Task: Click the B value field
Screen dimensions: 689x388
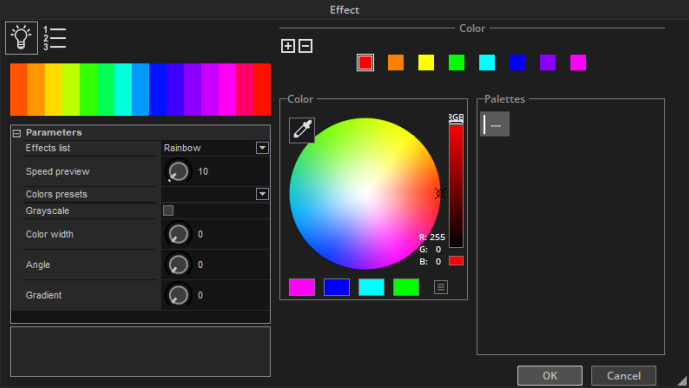Action: click(438, 262)
